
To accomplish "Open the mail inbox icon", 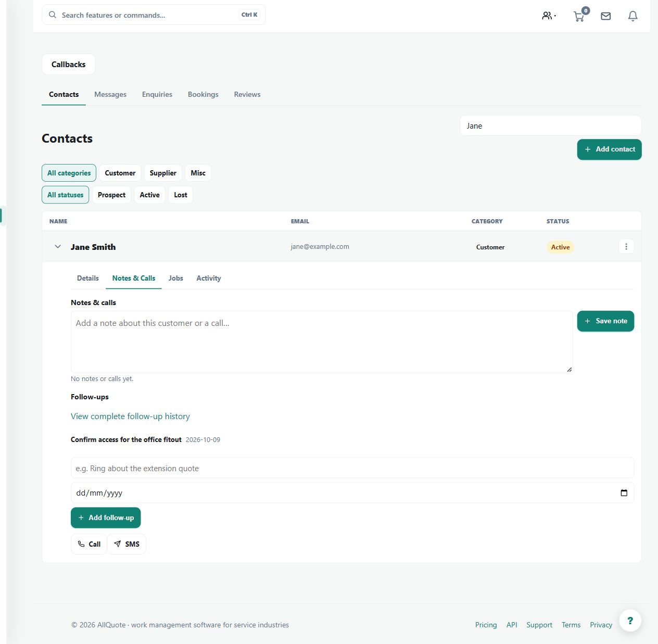I will tap(606, 16).
